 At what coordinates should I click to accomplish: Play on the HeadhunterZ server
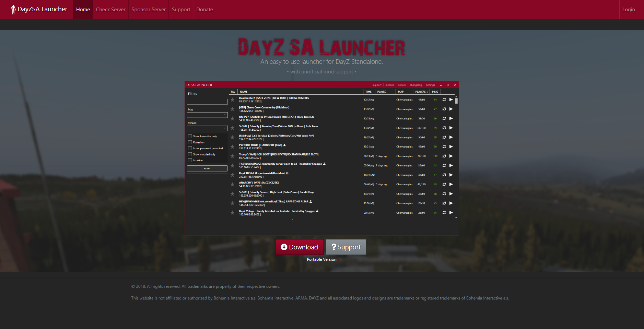click(451, 100)
